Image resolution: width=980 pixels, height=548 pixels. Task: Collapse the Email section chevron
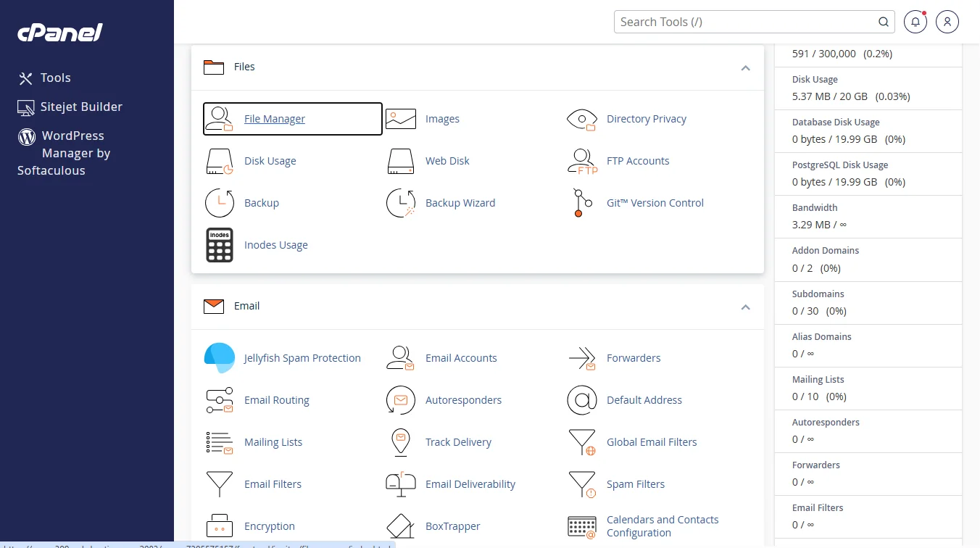click(x=745, y=307)
